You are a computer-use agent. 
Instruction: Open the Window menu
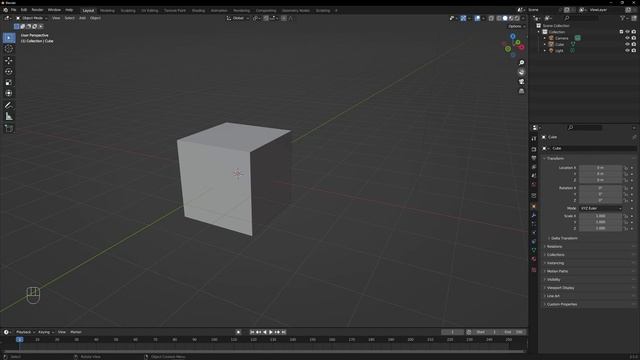pyautogui.click(x=54, y=10)
